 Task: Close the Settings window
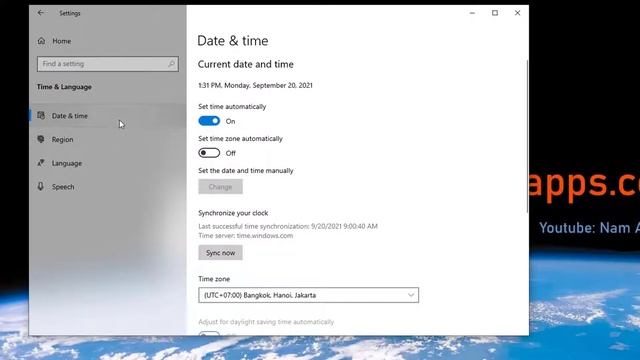pyautogui.click(x=518, y=13)
